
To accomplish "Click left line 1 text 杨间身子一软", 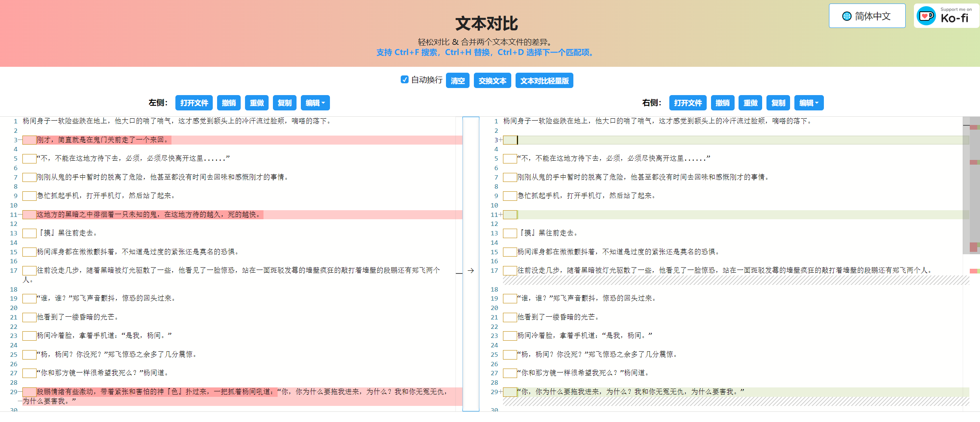I will 44,121.
